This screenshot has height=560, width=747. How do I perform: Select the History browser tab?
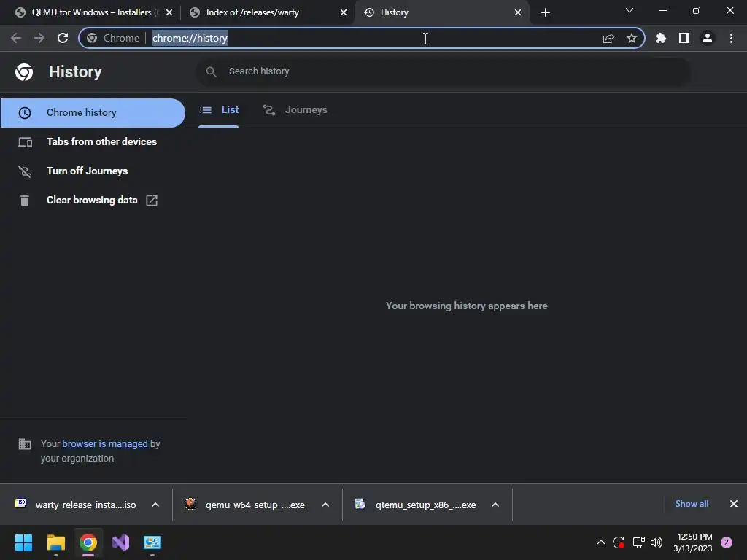(441, 12)
